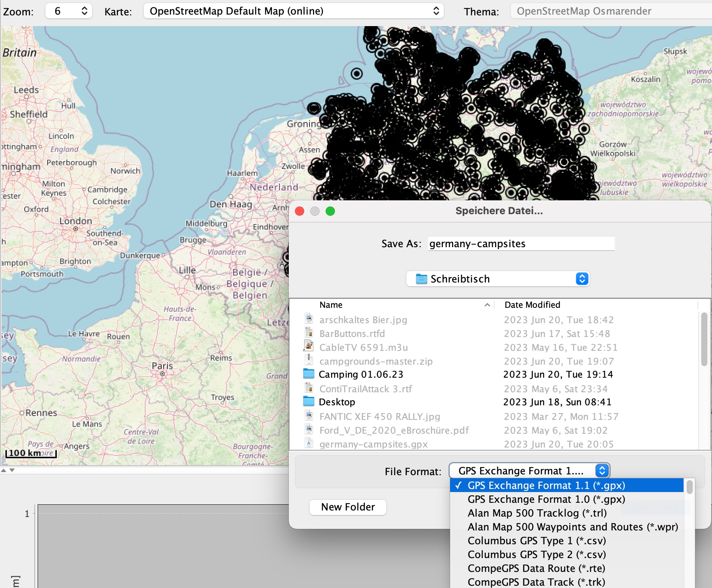Click the isolated waypoint marker in the North Sea
The width and height of the screenshot is (712, 588).
(x=357, y=73)
